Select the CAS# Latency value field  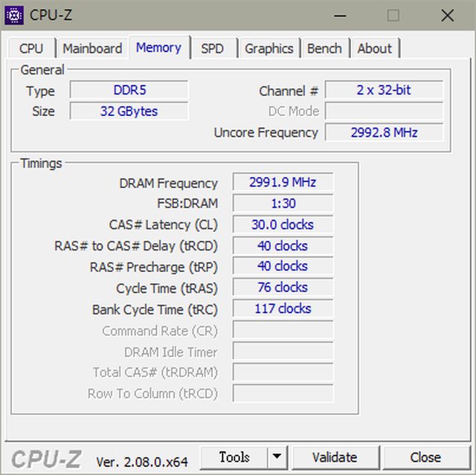click(x=283, y=224)
